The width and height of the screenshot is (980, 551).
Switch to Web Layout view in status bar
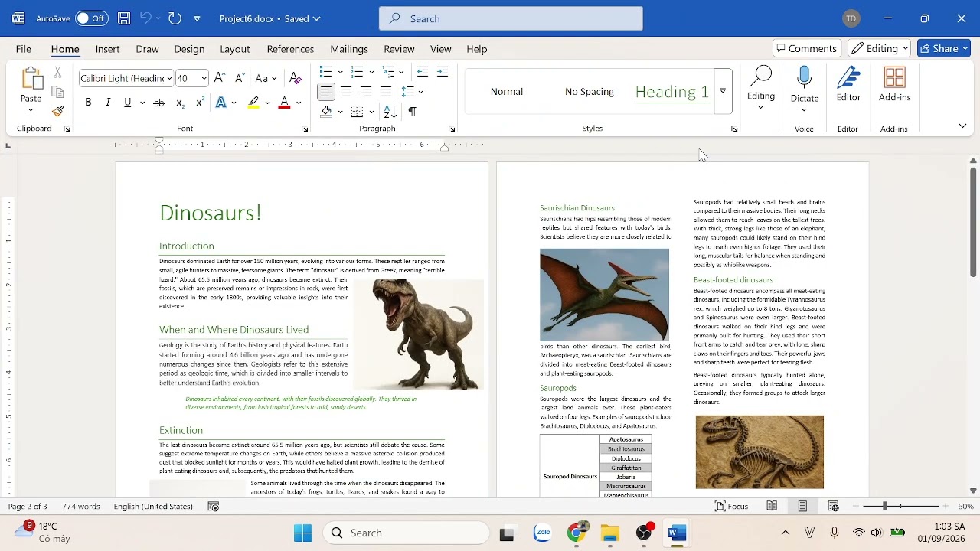[x=833, y=506]
